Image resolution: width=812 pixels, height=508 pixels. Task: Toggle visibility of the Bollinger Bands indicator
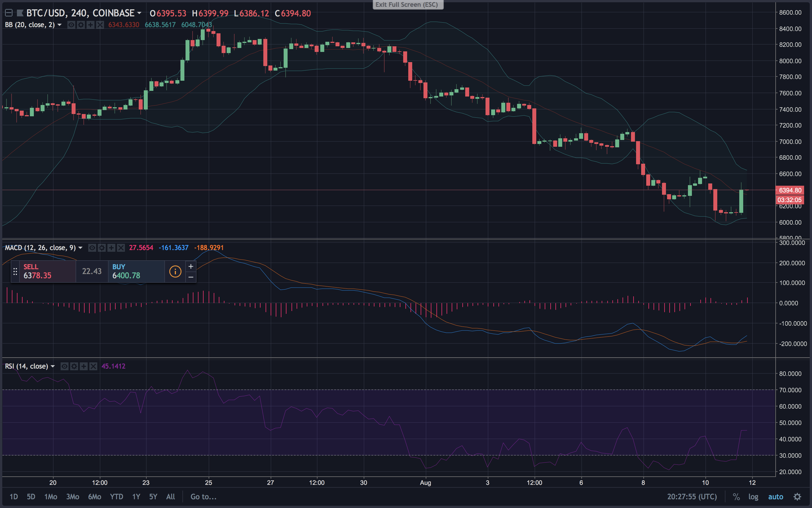(71, 25)
